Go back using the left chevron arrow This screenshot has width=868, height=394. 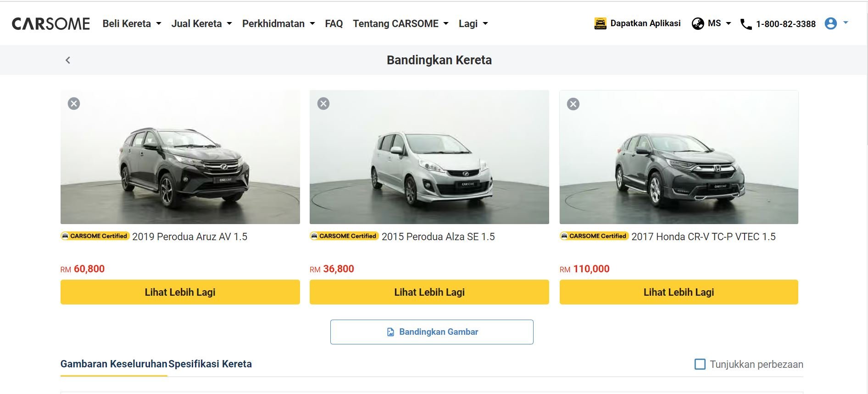(x=68, y=60)
